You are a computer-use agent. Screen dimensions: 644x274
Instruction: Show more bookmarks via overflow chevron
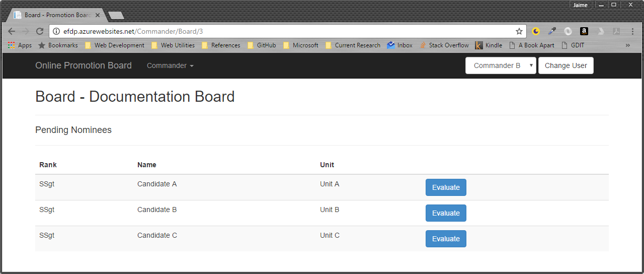[627, 45]
